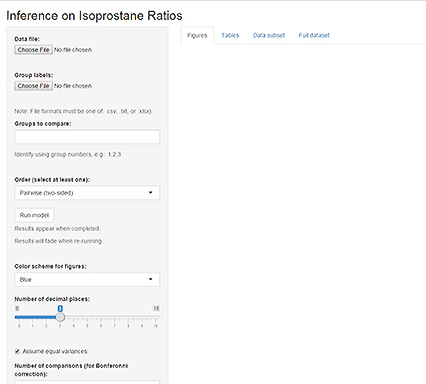Click the tick labeled 0 on decimal slider
The height and width of the screenshot is (384, 426).
point(19,326)
